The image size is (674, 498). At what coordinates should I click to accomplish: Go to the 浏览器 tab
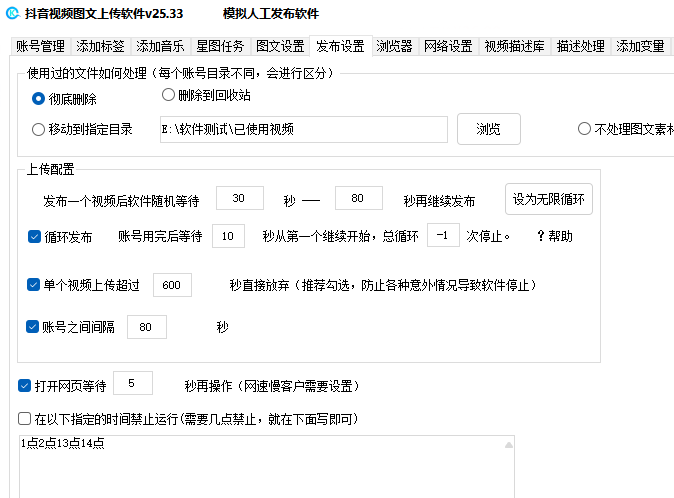(393, 46)
